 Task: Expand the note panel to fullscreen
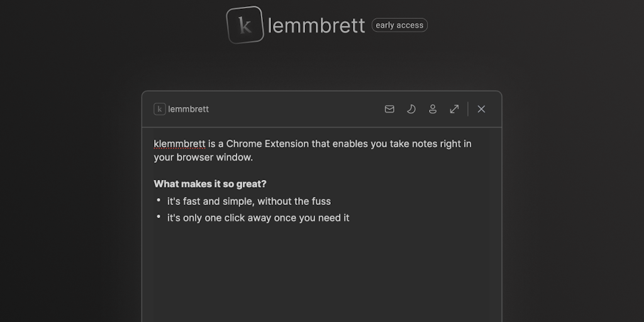click(x=454, y=109)
